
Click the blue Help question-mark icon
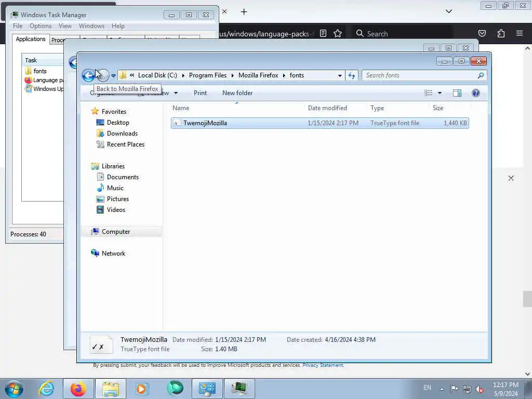tap(476, 93)
